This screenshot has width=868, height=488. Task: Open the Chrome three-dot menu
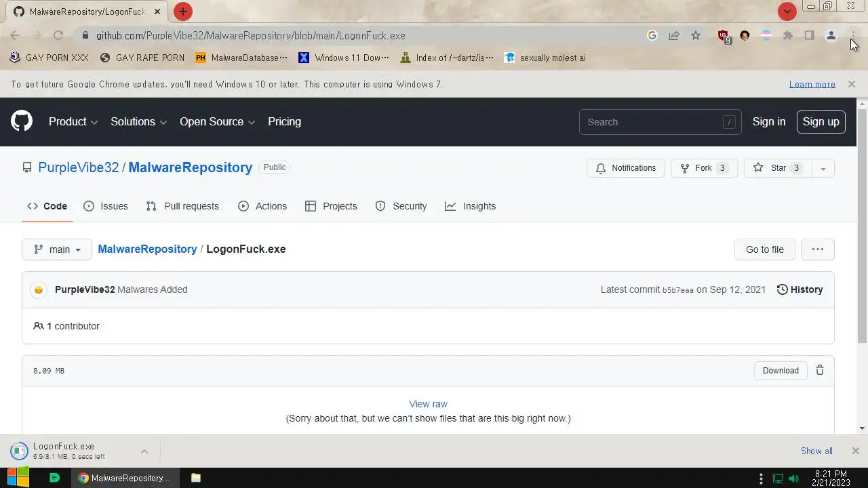[853, 36]
